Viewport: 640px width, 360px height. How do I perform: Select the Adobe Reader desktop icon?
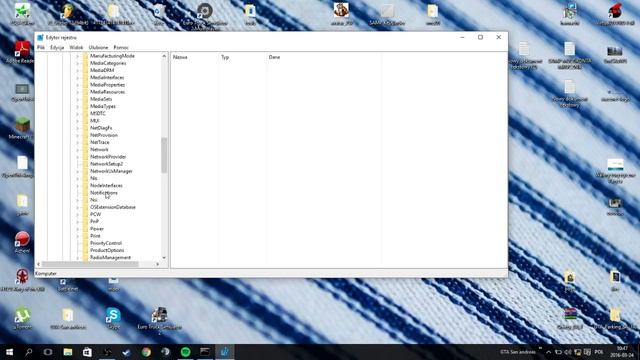[22, 52]
